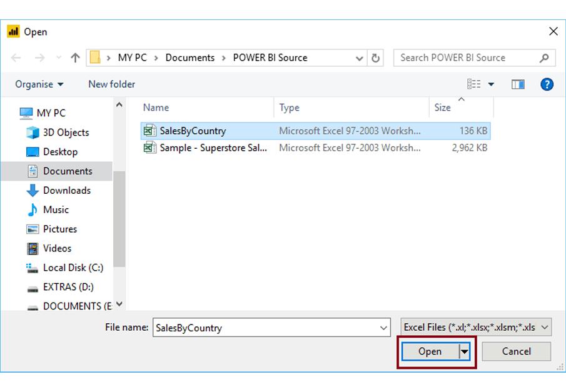
Task: Go up one folder level
Action: pyautogui.click(x=75, y=58)
